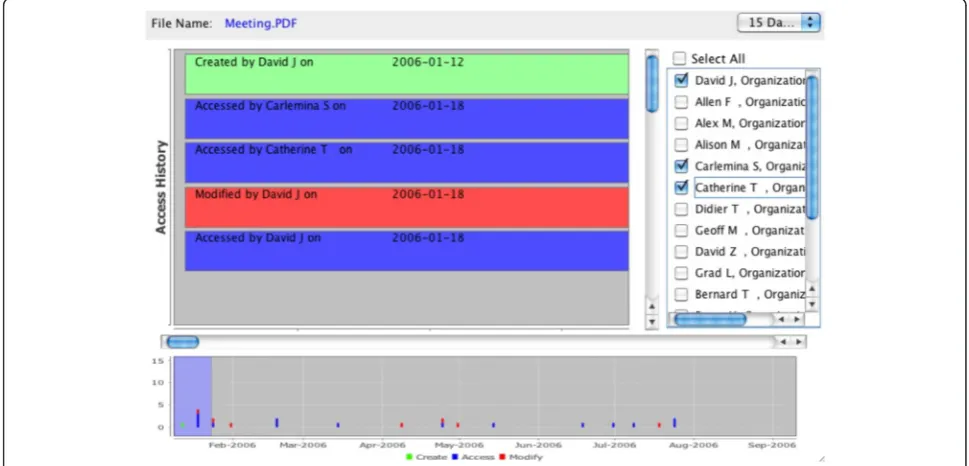The height and width of the screenshot is (466, 969).
Task: Open the 15 Days range dropdown
Action: [778, 23]
